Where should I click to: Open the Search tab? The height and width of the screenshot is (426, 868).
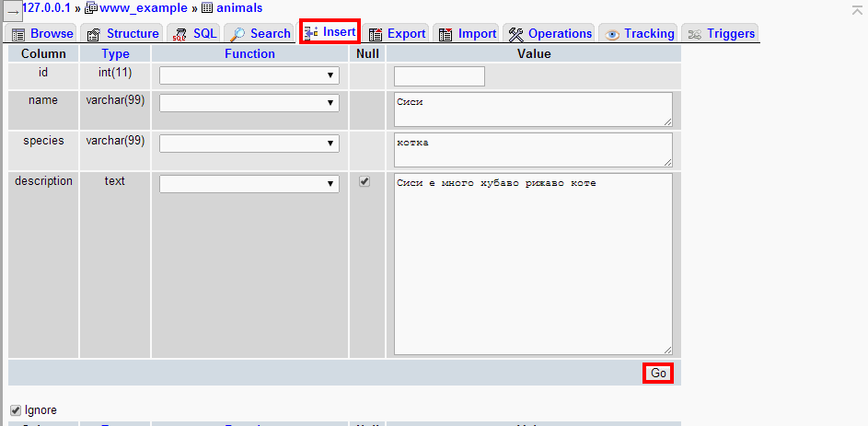click(x=260, y=34)
